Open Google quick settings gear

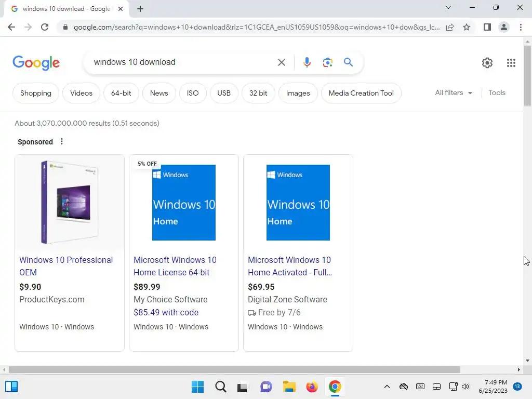point(487,63)
